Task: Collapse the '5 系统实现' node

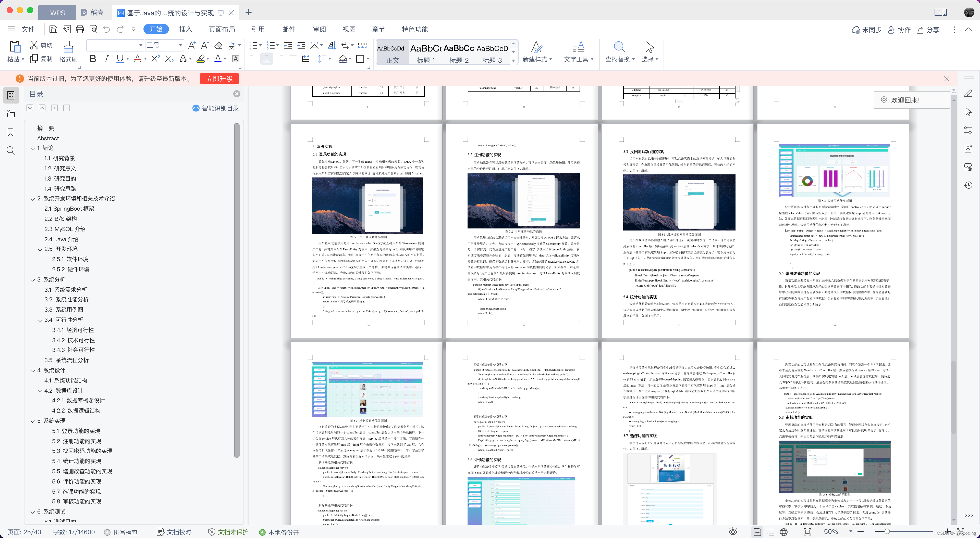Action: (33, 421)
